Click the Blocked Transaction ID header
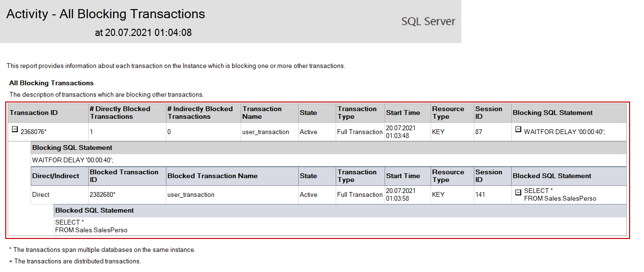The height and width of the screenshot is (272, 644). [x=124, y=176]
